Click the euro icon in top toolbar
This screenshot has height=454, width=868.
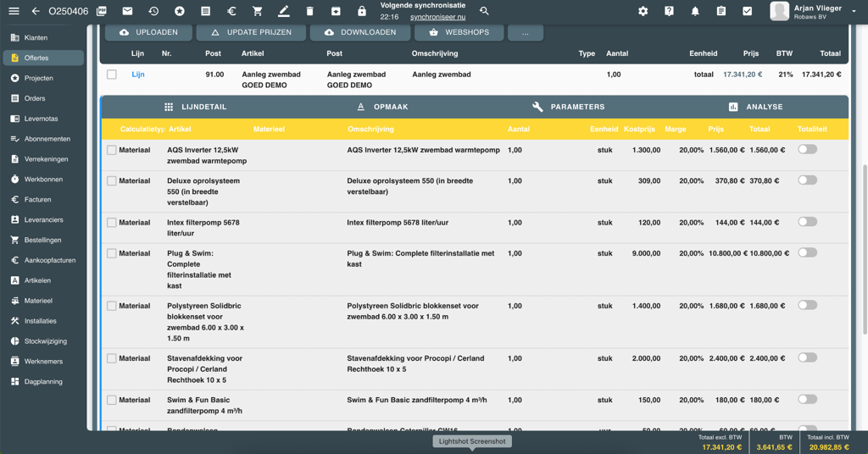231,11
